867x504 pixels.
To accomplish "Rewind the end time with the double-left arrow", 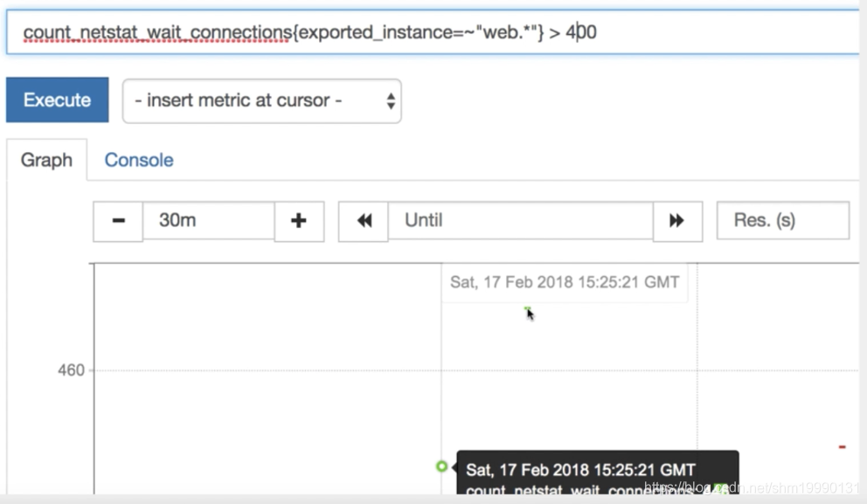I will tap(364, 221).
